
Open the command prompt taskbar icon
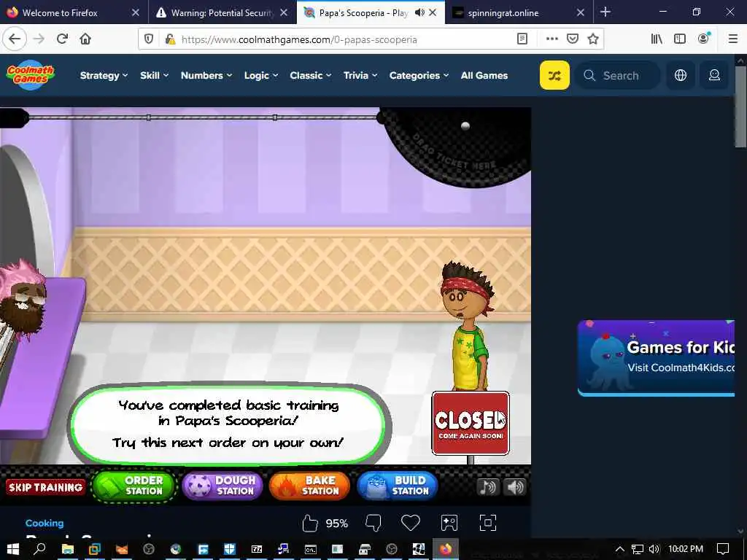click(x=311, y=549)
